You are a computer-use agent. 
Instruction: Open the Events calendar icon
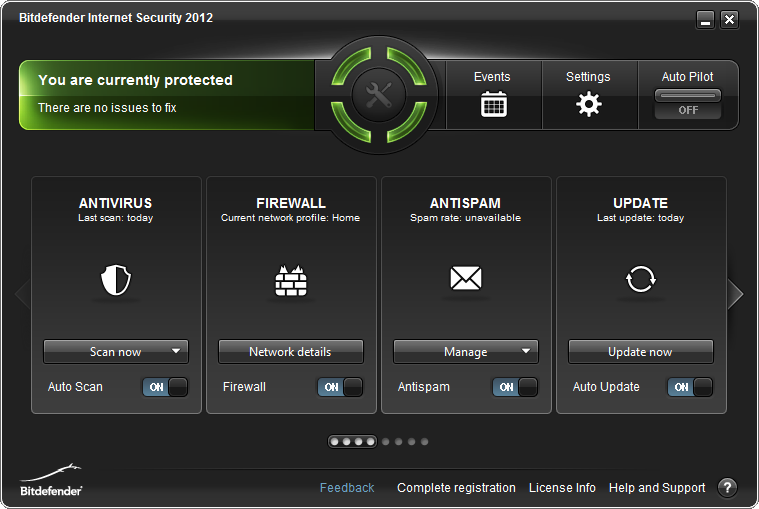[x=492, y=104]
